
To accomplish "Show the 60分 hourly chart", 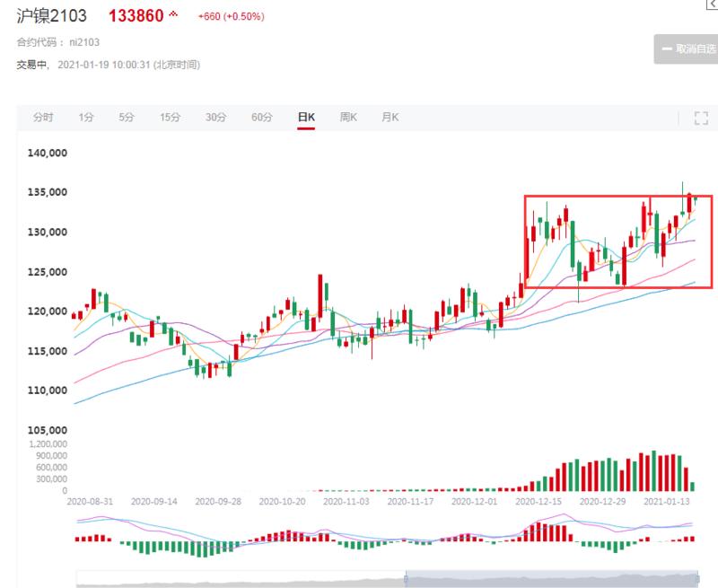I will click(261, 118).
